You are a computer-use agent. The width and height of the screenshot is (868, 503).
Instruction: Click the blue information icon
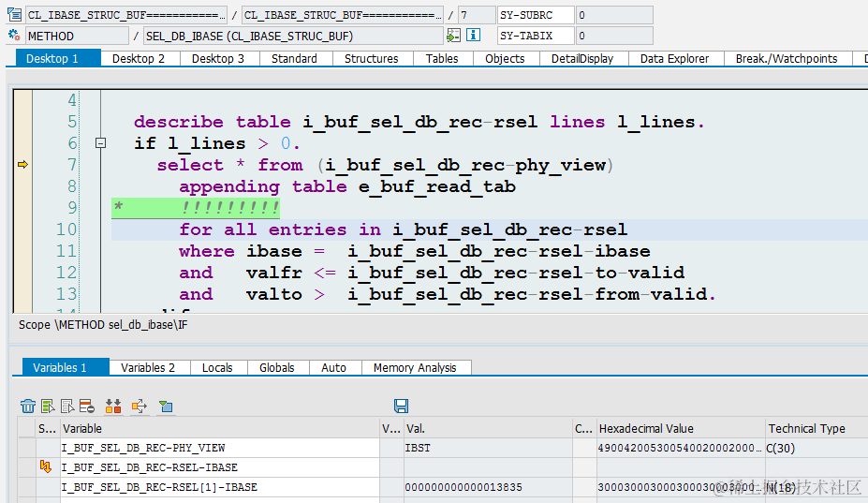tap(473, 36)
